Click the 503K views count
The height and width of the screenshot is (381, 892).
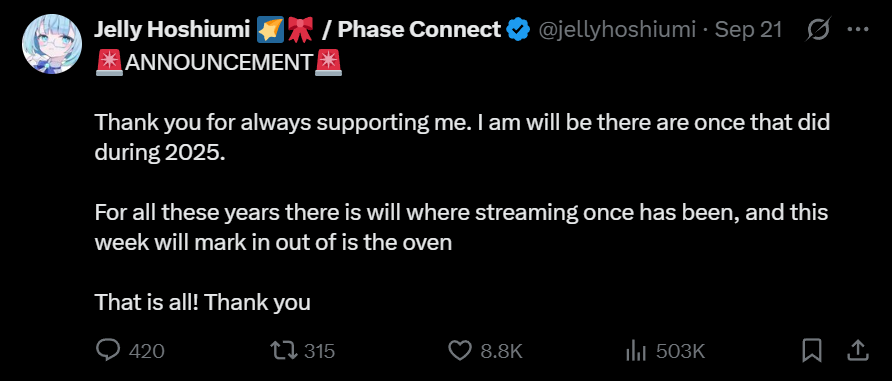(680, 351)
